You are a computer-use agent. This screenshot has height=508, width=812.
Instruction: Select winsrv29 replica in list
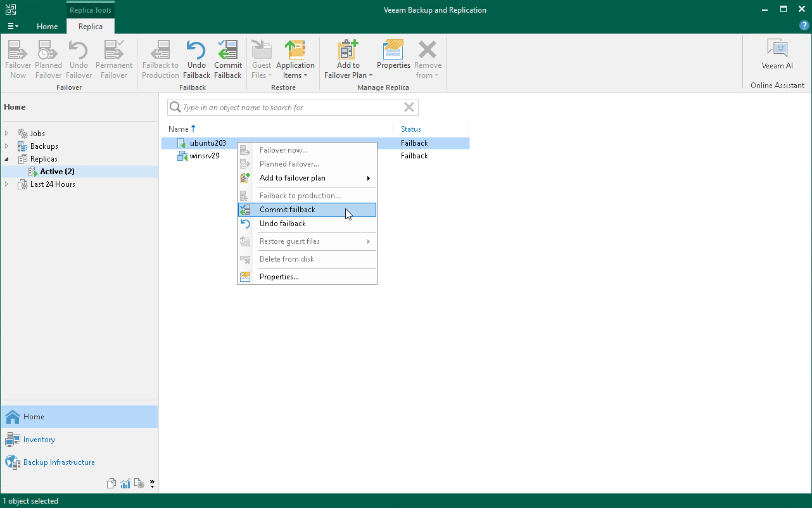[x=205, y=156]
